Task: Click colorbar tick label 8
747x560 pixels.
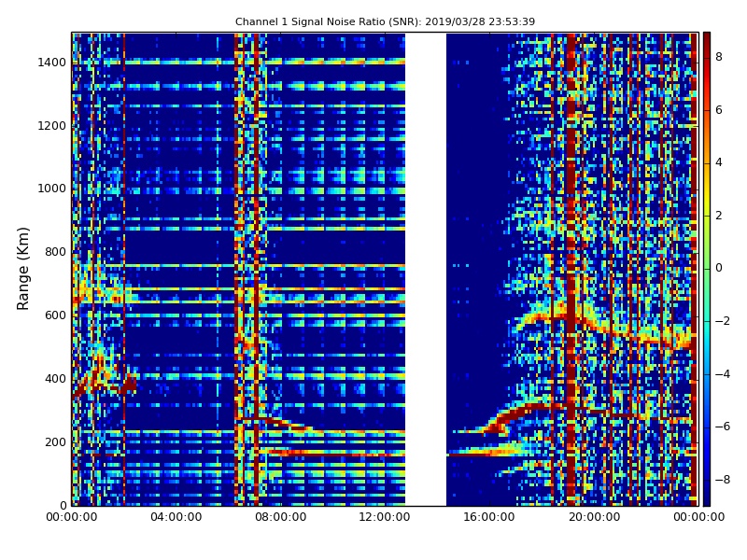Action: click(719, 57)
